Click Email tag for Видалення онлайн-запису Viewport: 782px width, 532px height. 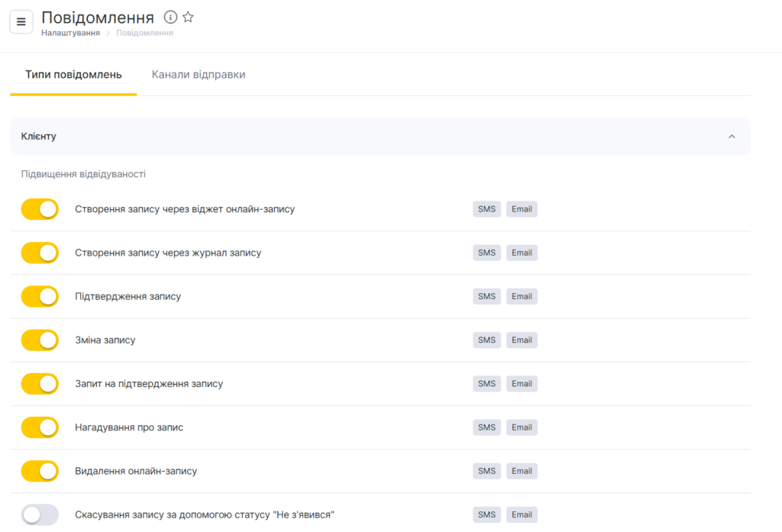pyautogui.click(x=522, y=471)
